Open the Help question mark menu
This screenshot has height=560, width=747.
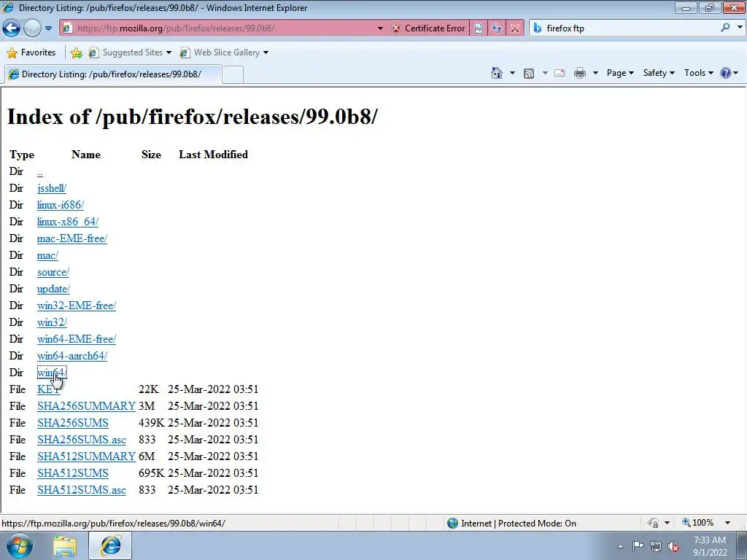(729, 73)
